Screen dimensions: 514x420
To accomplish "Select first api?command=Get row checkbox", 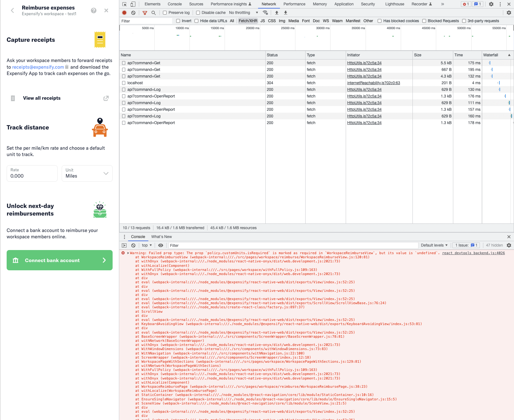I will [124, 63].
